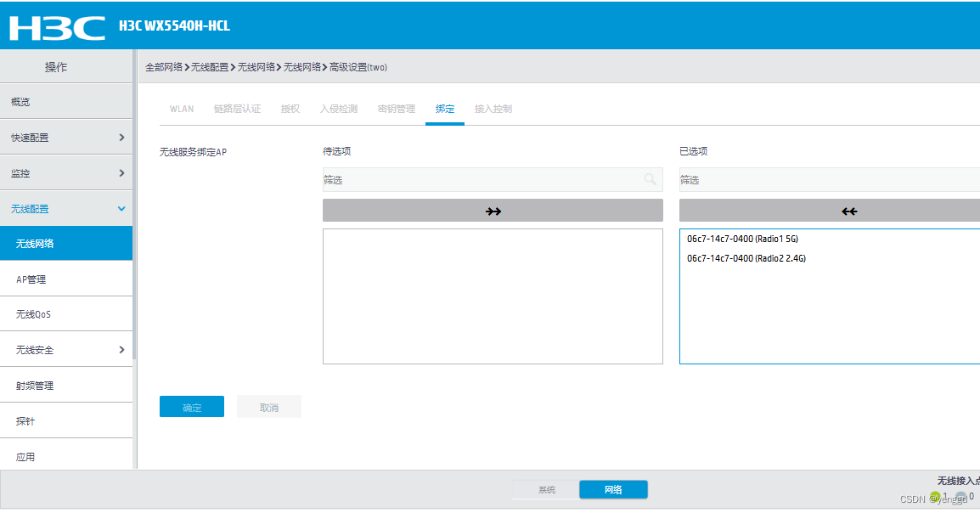Click the 确定 confirm button

pyautogui.click(x=191, y=406)
